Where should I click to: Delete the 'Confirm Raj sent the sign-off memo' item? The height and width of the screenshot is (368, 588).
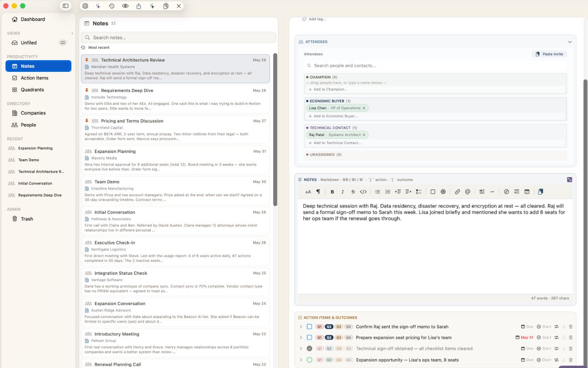[571, 327]
